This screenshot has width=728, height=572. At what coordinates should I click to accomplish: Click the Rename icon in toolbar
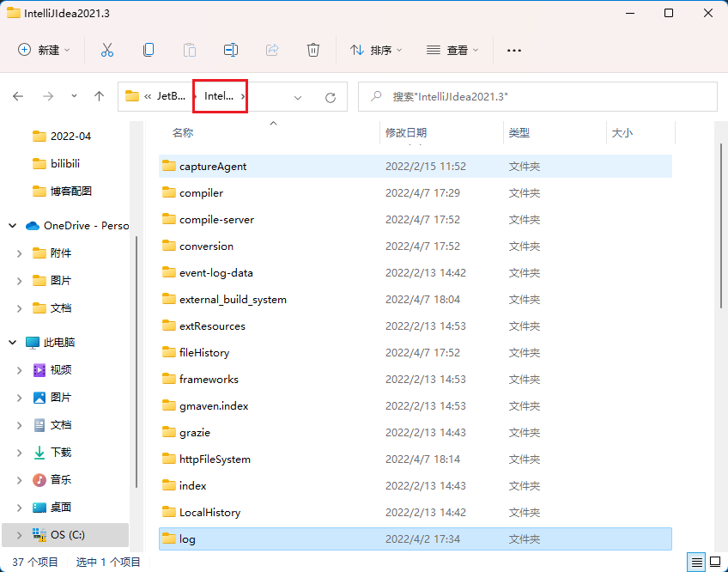tap(231, 50)
